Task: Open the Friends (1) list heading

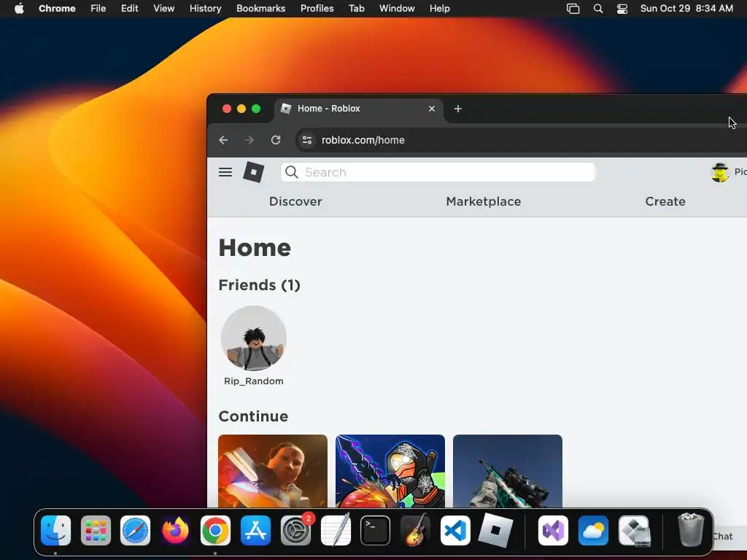Action: pos(259,285)
